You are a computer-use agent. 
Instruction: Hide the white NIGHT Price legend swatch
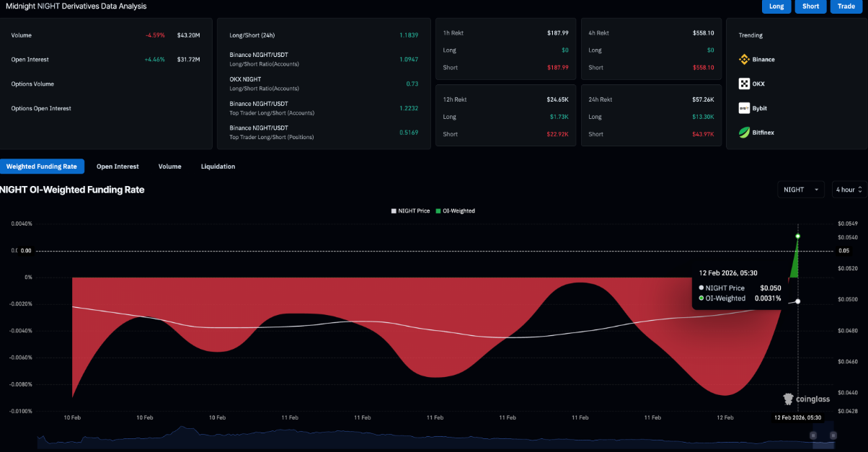(x=394, y=211)
